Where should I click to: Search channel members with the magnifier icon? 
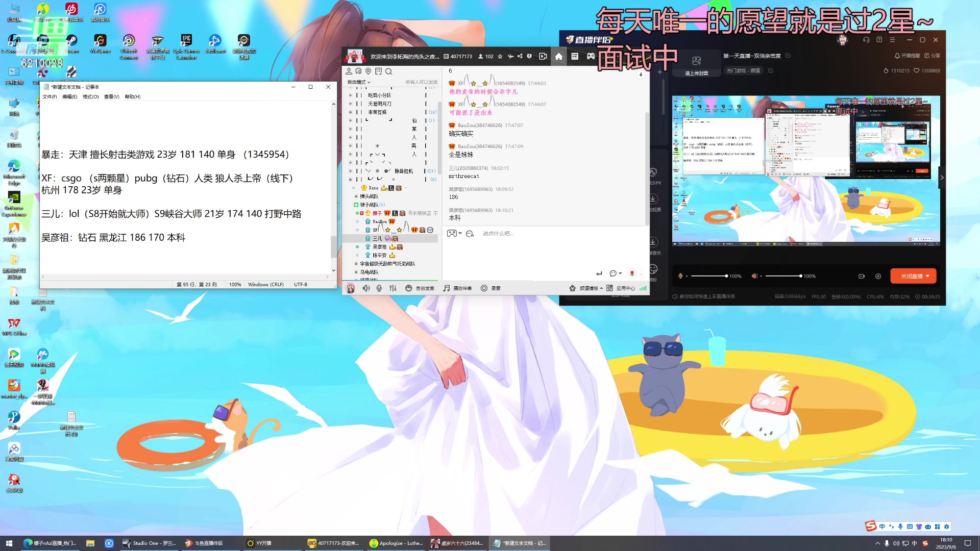coord(389,71)
